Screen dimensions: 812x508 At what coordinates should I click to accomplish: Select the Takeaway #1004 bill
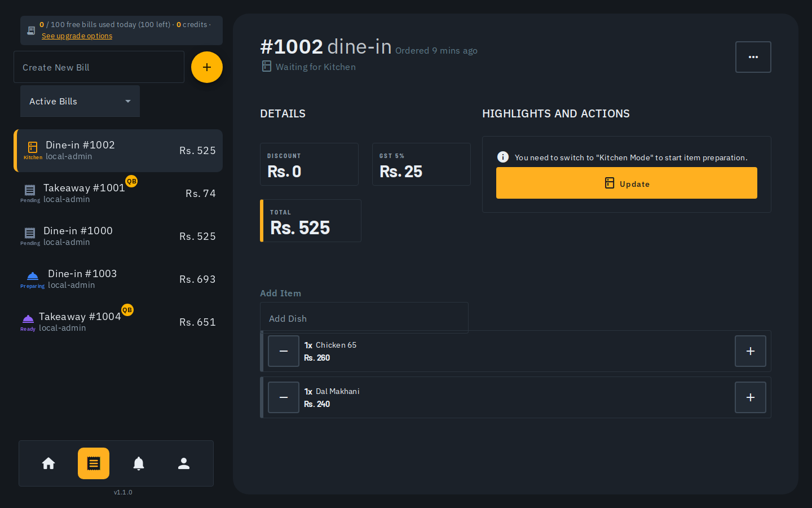click(118, 322)
